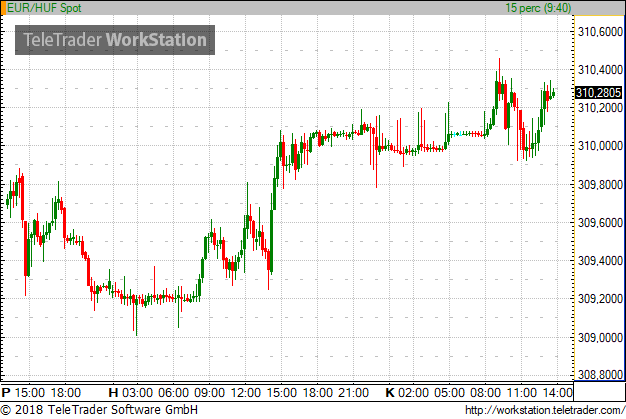Click the 11:00 time axis label
The width and height of the screenshot is (626, 419).
(521, 393)
